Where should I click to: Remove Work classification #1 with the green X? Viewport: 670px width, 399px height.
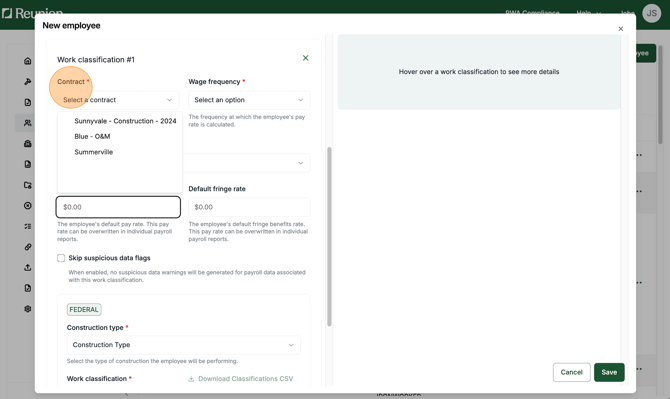(x=306, y=58)
